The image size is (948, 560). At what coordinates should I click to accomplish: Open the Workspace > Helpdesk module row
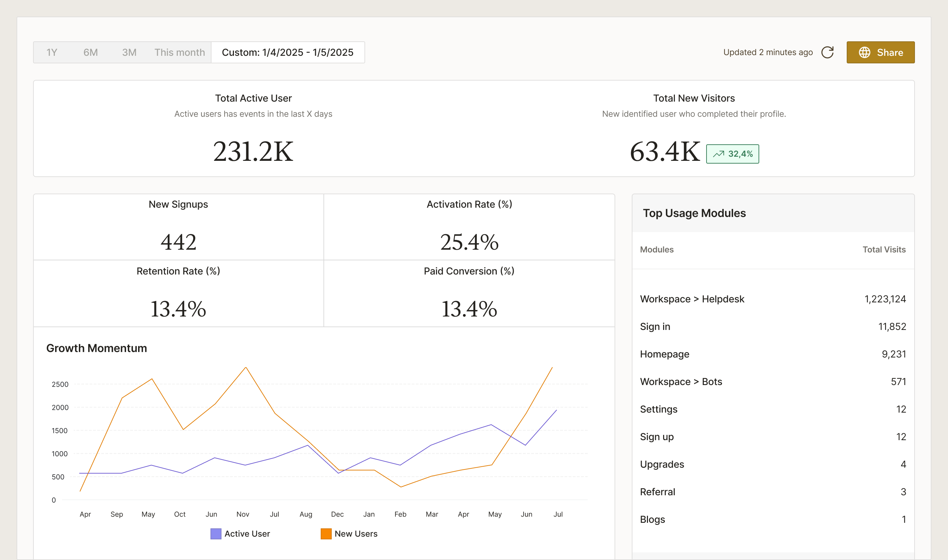pyautogui.click(x=692, y=299)
